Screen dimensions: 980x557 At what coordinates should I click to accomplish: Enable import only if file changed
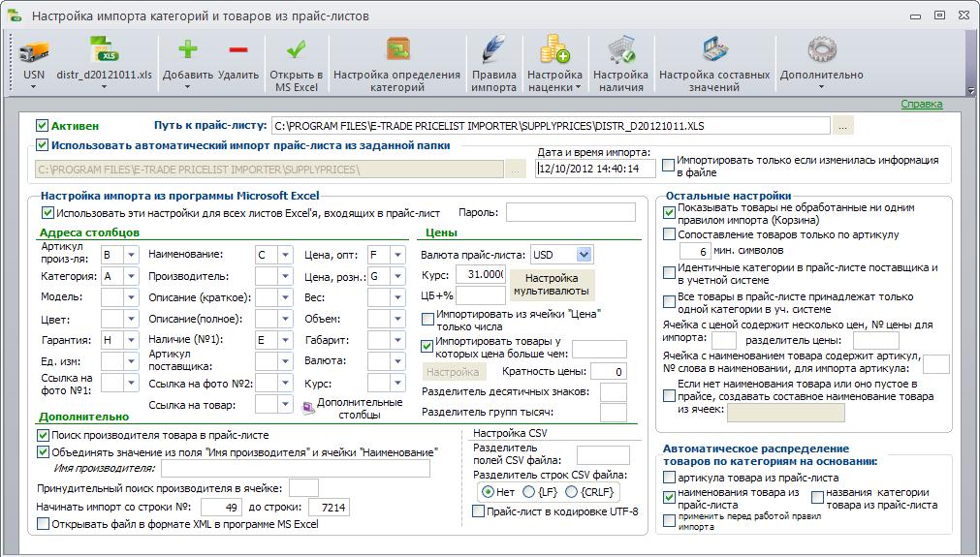[668, 165]
